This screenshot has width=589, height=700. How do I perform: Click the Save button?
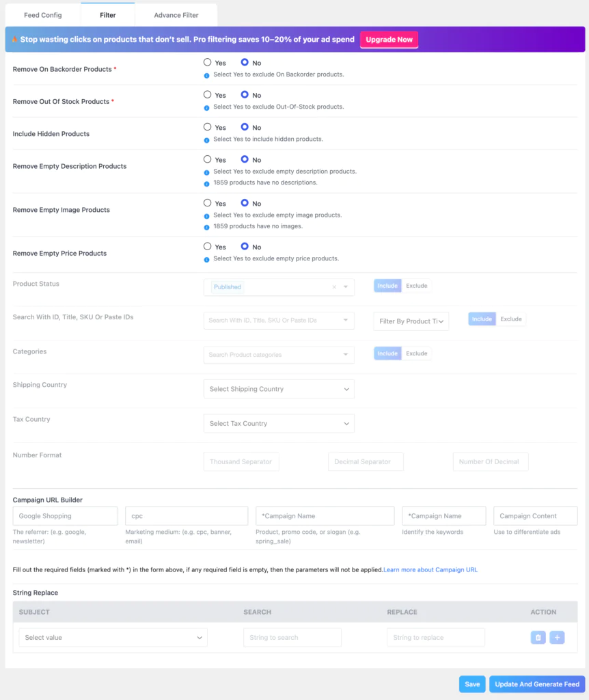472,684
